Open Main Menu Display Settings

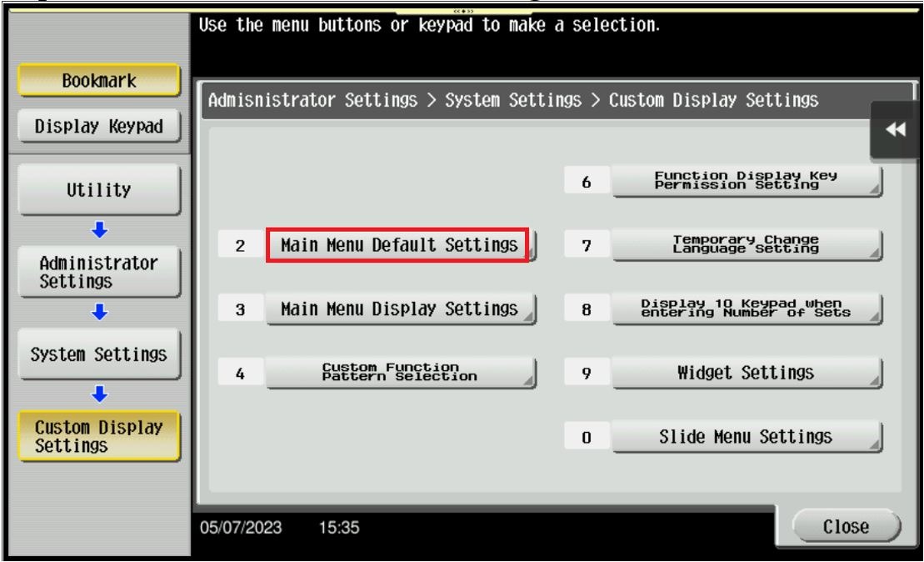click(x=401, y=309)
